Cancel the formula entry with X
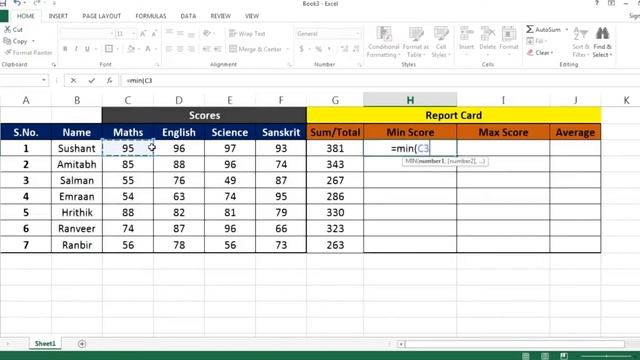The image size is (640, 360). (73, 80)
